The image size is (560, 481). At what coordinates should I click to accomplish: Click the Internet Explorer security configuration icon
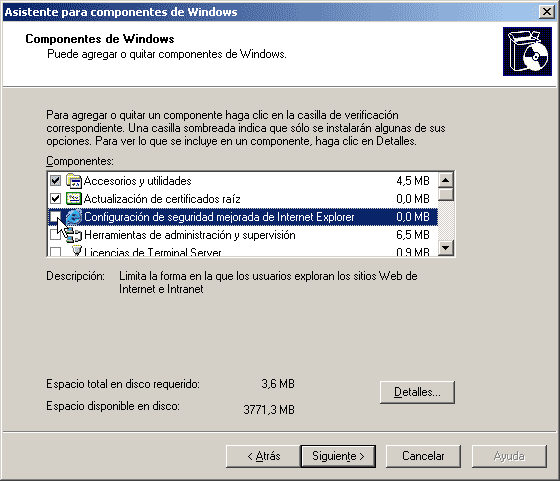coord(74,217)
